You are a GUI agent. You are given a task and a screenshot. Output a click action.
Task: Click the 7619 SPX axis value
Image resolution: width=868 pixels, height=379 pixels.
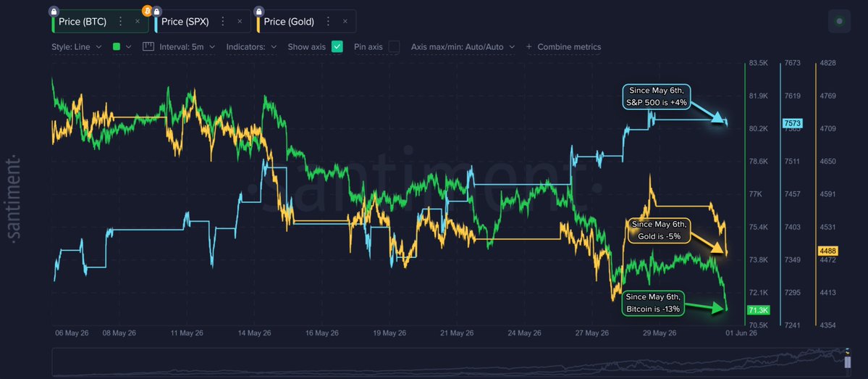793,96
